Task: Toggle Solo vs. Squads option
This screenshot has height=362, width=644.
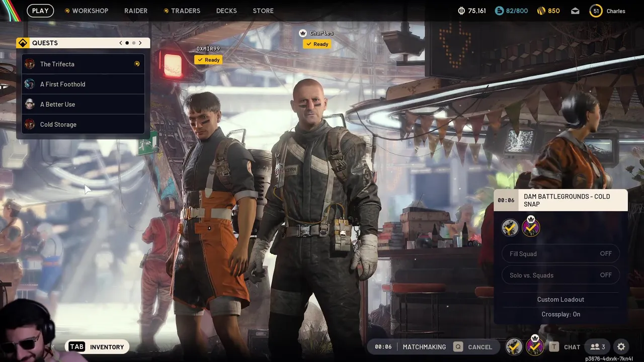Action: (x=560, y=275)
